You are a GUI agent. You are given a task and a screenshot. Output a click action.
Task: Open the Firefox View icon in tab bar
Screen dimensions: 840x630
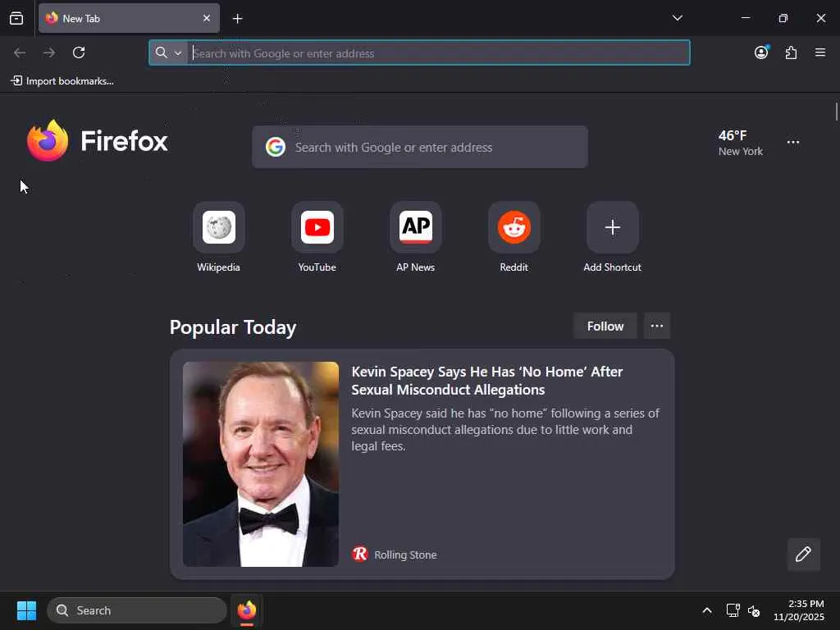(16, 18)
